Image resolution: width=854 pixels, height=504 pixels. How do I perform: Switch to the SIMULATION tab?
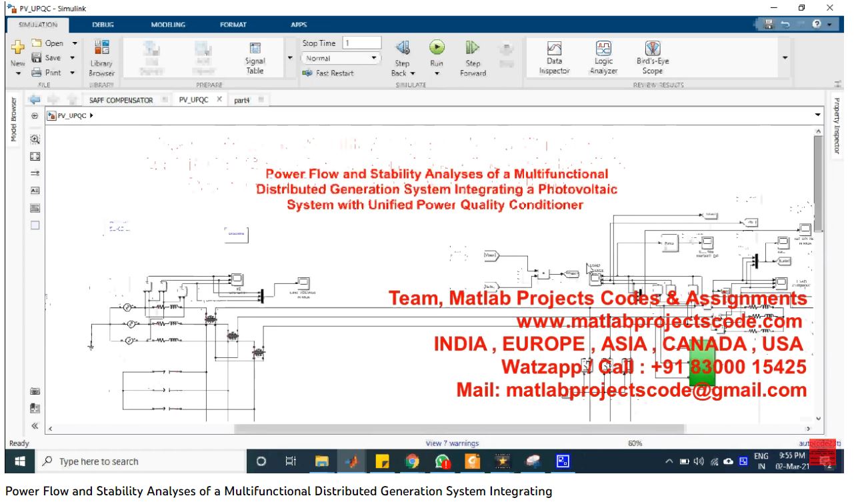pyautogui.click(x=38, y=25)
